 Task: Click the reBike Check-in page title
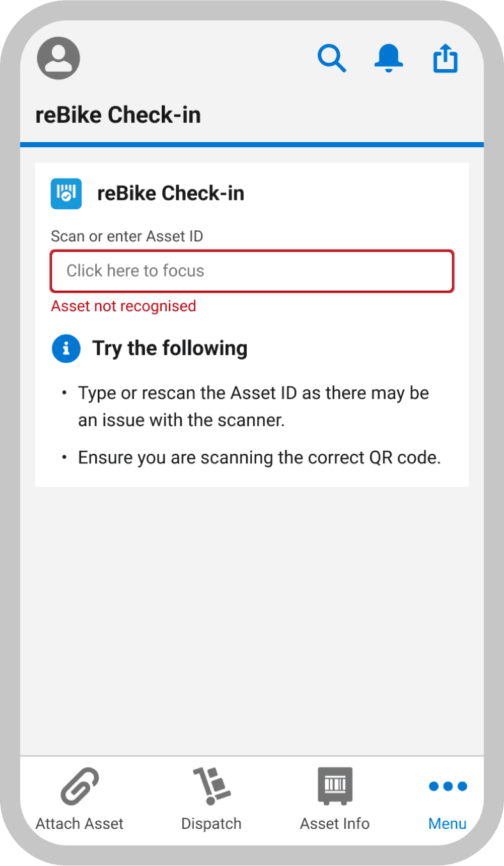[x=118, y=114]
